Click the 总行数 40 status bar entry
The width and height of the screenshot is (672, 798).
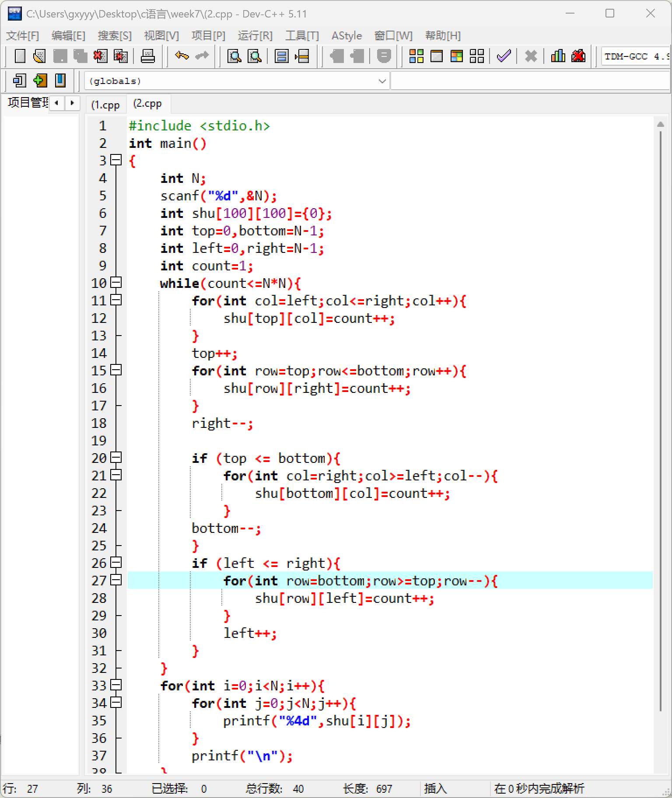275,788
